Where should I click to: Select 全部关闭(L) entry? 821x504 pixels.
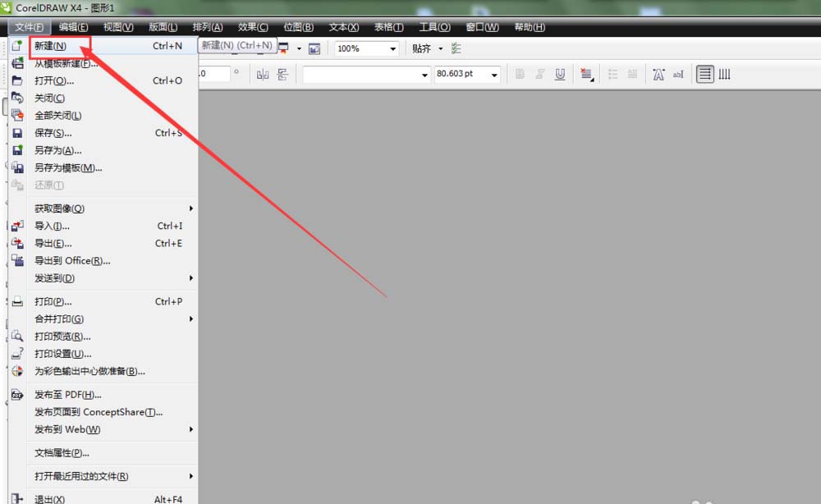105,115
